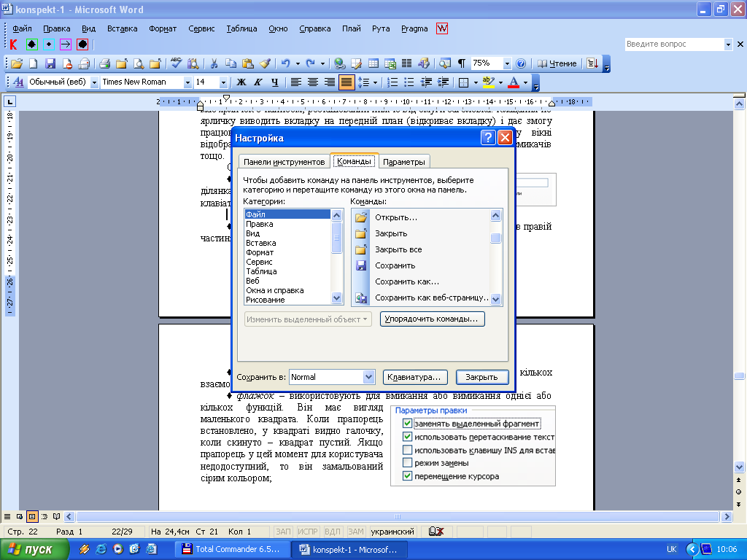This screenshot has height=560, width=747.
Task: Switch to Параметры tab in dialog
Action: (x=404, y=162)
